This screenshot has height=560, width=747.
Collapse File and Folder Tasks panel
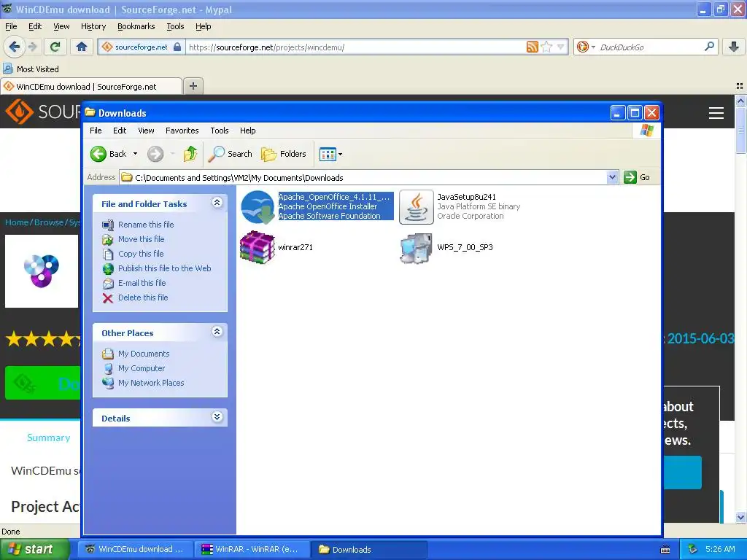tap(217, 203)
